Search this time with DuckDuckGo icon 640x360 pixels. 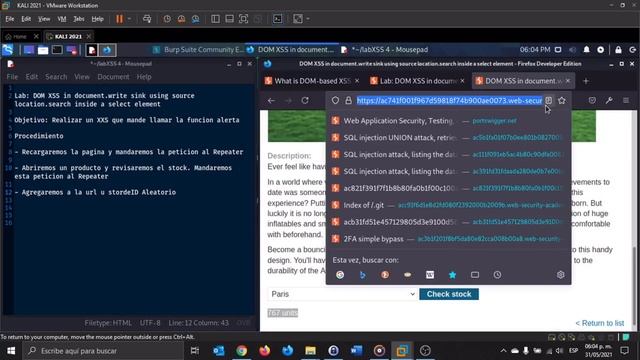point(385,275)
